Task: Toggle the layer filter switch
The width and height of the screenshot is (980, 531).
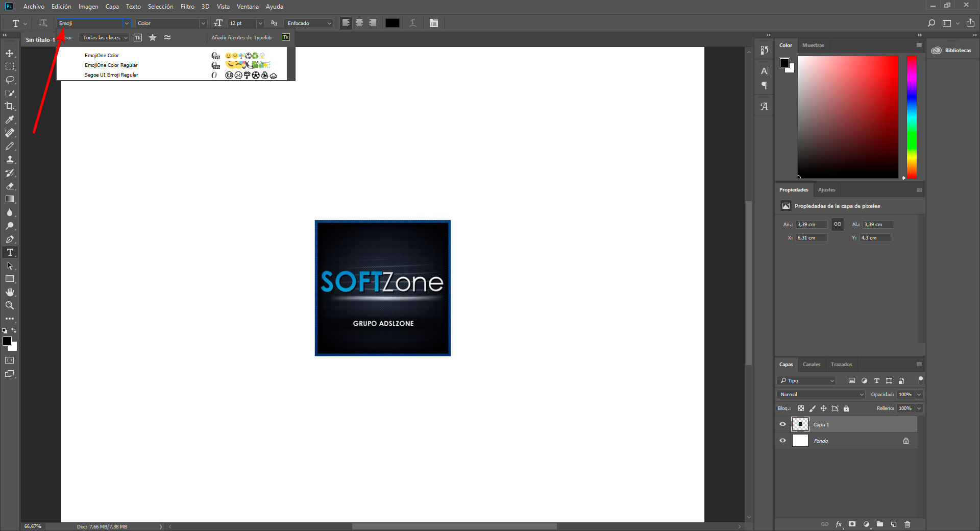Action: [920, 380]
